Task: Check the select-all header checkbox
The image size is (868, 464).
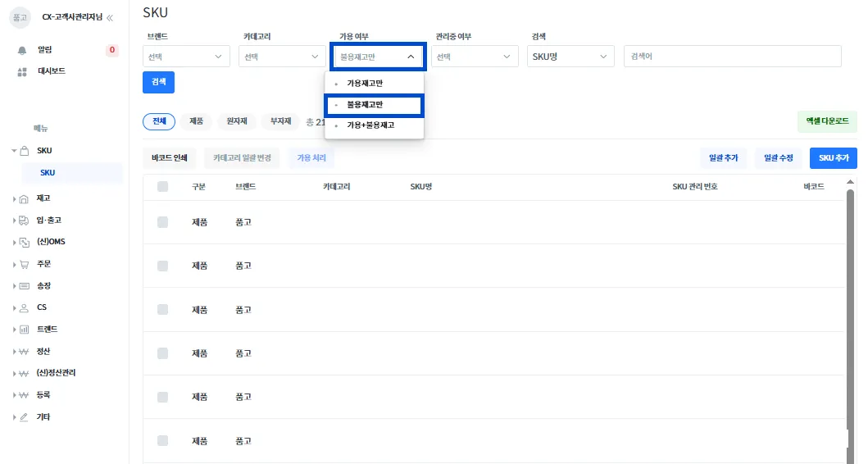Action: 163,187
